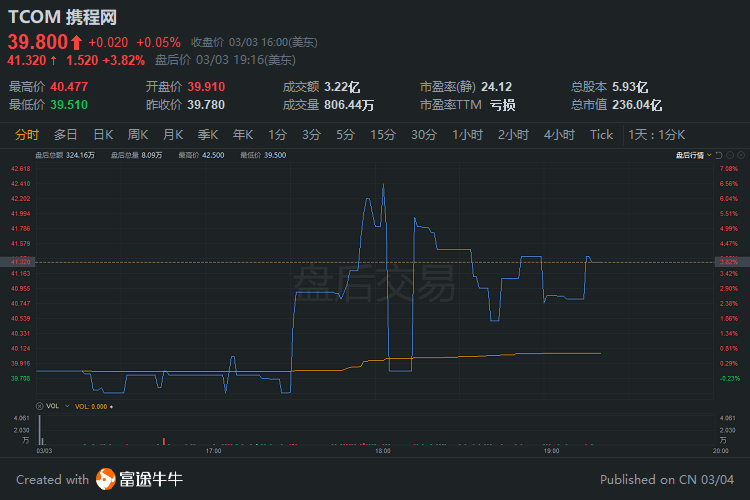Click the TCOM 携程网 stock title
Viewport: 750px width, 500px height.
coord(63,17)
